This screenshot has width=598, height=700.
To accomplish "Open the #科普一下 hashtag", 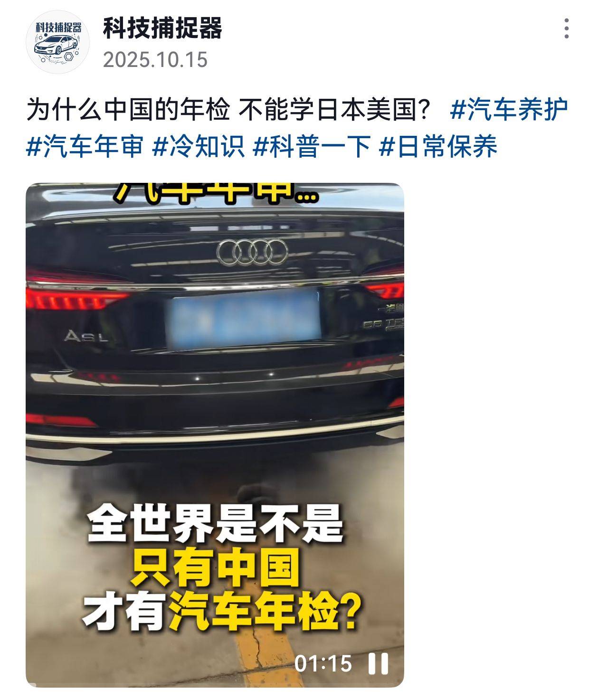I will pyautogui.click(x=312, y=146).
